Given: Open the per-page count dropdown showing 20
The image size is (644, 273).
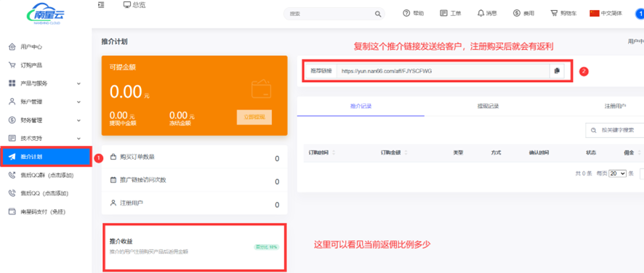Looking at the screenshot, I should (618, 174).
